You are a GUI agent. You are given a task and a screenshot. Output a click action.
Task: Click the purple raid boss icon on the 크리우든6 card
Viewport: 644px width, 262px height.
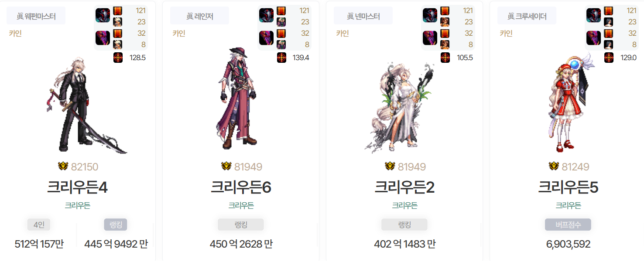pos(266,37)
